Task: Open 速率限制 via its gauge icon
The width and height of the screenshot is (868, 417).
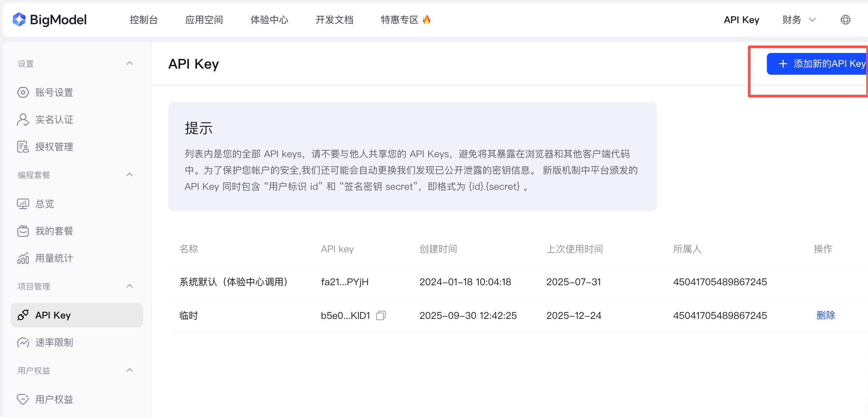Action: (x=23, y=342)
